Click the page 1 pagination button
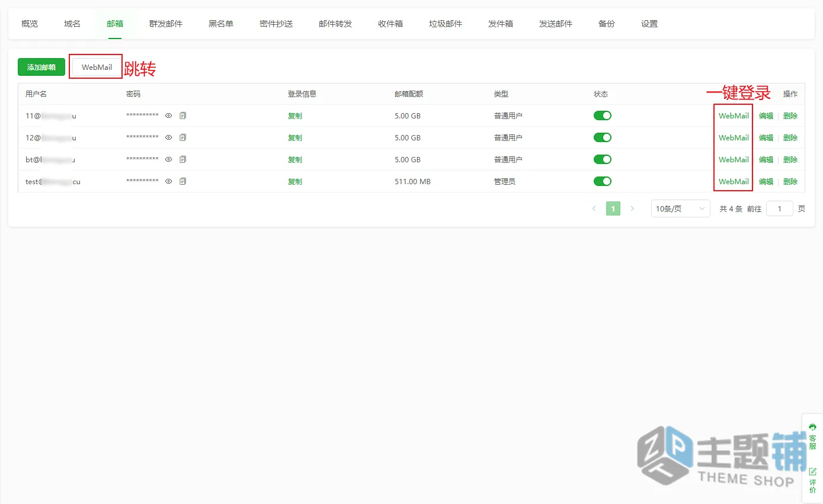823x504 pixels. pos(613,208)
